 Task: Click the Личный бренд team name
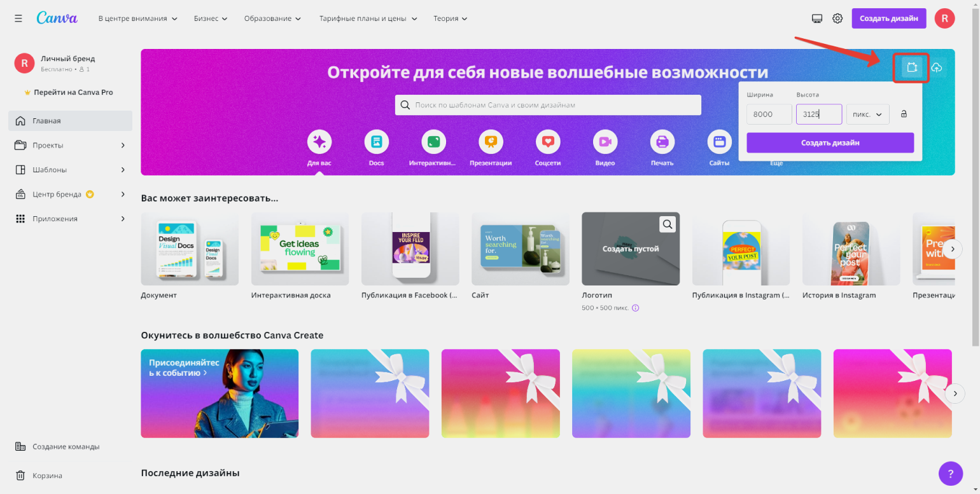pos(68,58)
